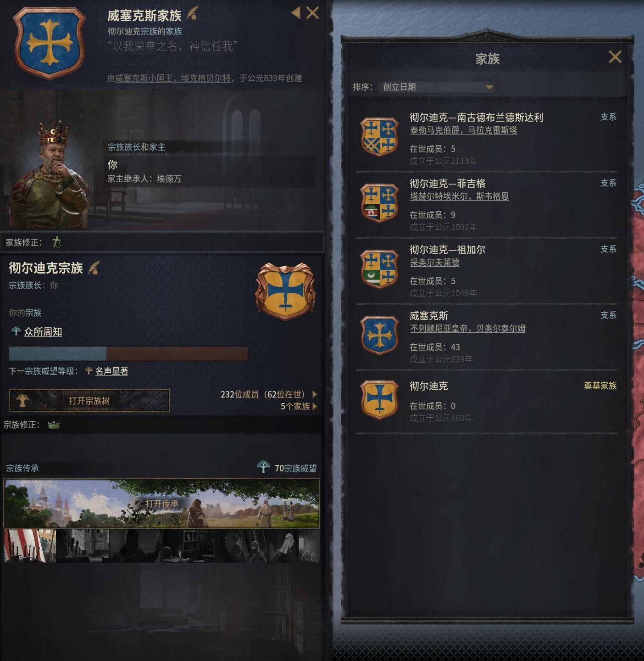Open the 排序 创立日期 sort dropdown
644x661 pixels.
click(x=438, y=87)
